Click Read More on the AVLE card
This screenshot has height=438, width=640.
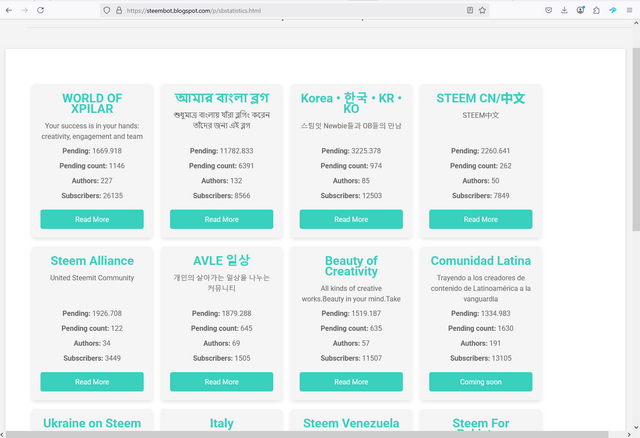[222, 382]
